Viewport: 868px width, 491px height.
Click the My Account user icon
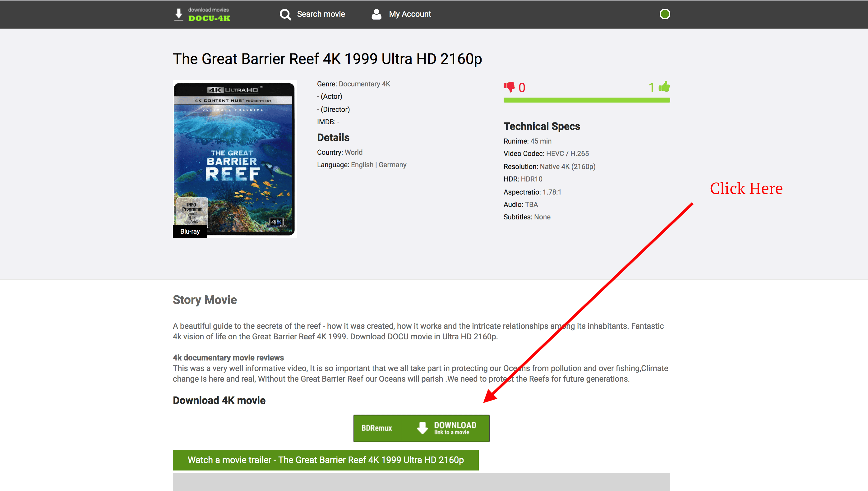point(376,14)
